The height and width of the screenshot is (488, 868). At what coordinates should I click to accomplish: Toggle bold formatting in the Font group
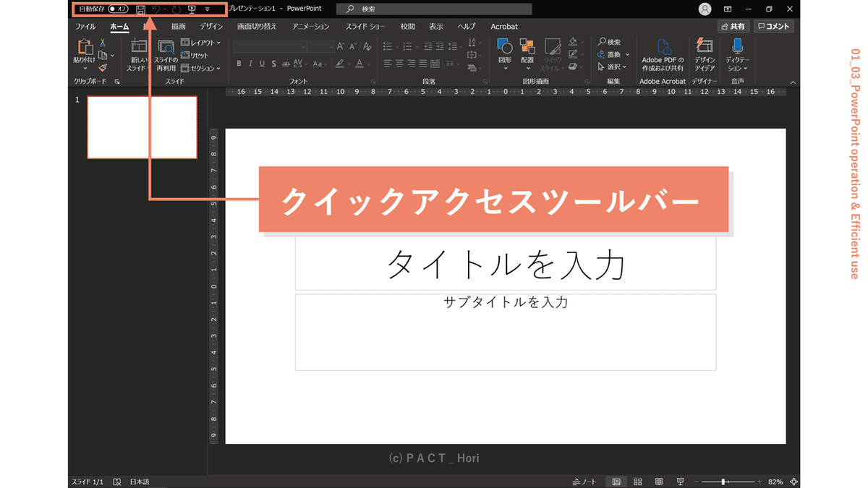[239, 63]
